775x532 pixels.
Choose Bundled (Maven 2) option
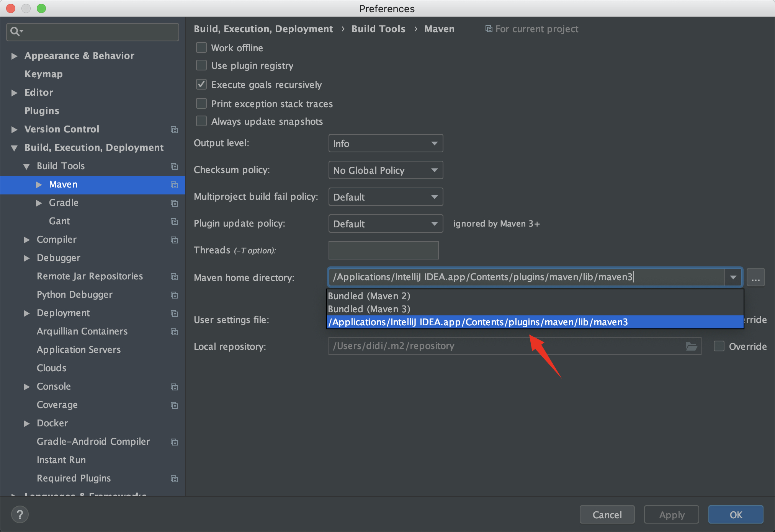(369, 296)
